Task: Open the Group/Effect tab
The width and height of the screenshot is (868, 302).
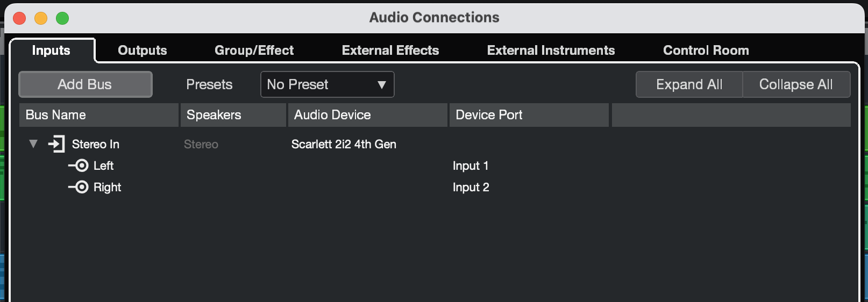Action: [x=254, y=51]
